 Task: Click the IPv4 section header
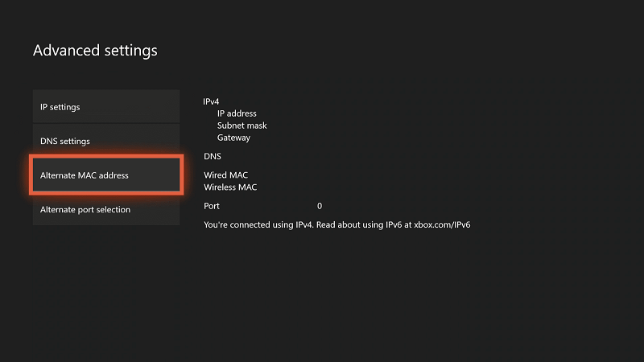point(212,102)
